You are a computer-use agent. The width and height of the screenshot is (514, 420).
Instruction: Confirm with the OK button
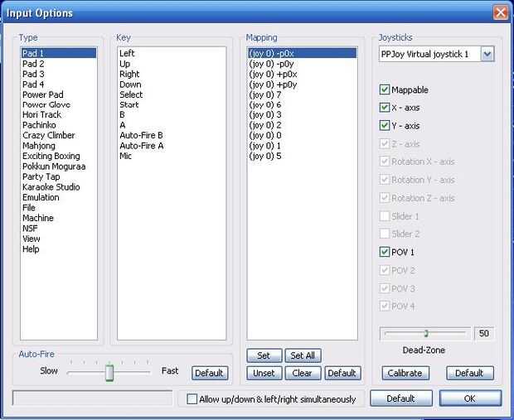(x=470, y=398)
